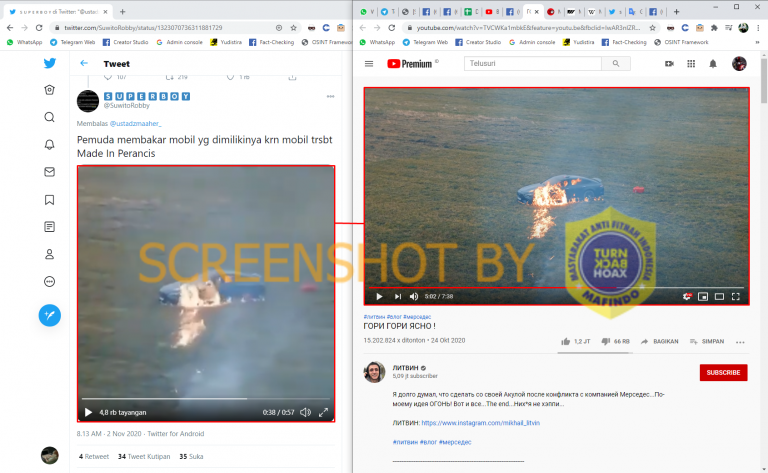Open the tweet's three-dot options menu
This screenshot has height=473, width=768.
coord(331,96)
